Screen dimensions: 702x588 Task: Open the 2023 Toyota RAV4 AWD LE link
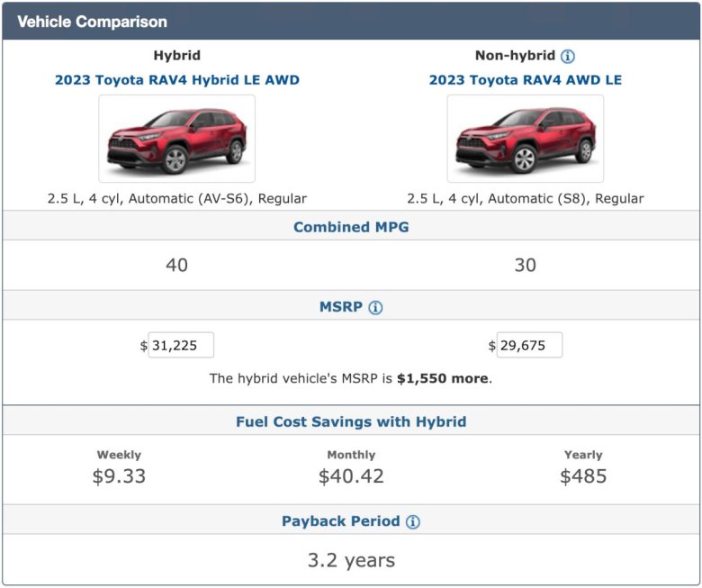[525, 80]
